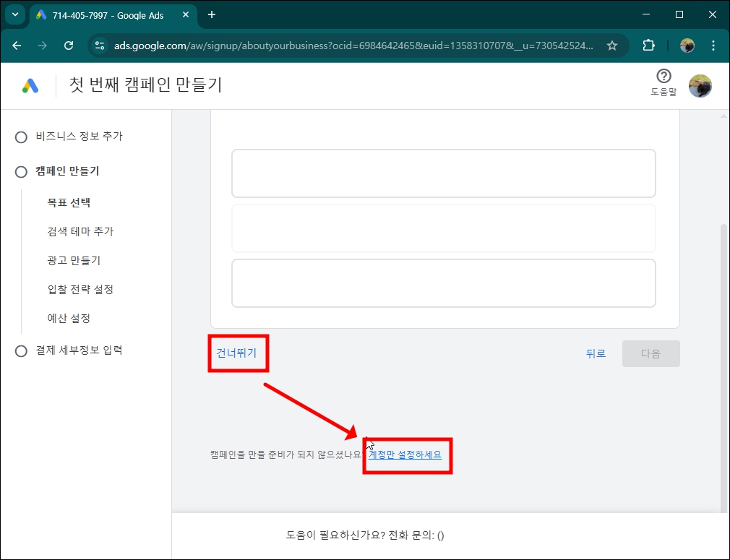Open a new tab with the plus button
730x560 pixels.
coord(210,14)
